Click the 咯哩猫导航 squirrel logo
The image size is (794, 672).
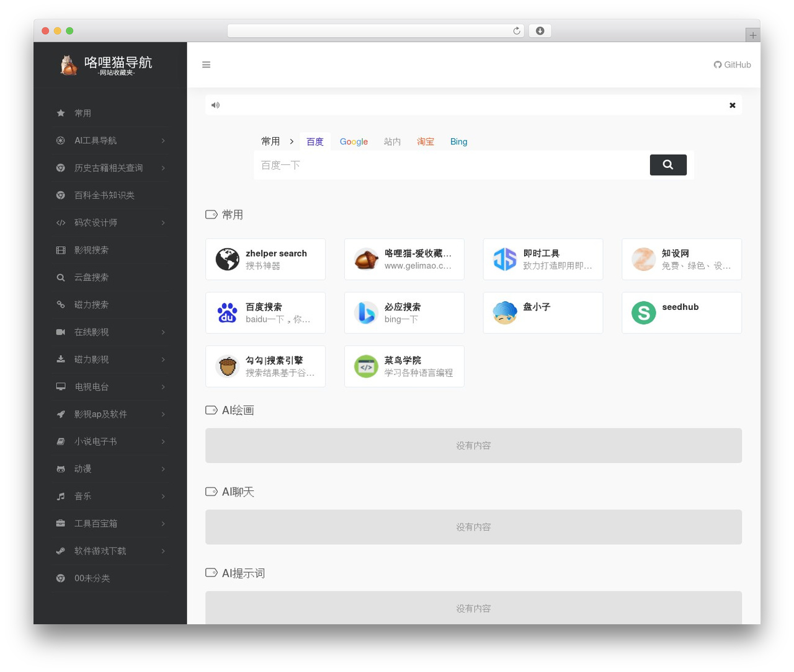point(68,65)
